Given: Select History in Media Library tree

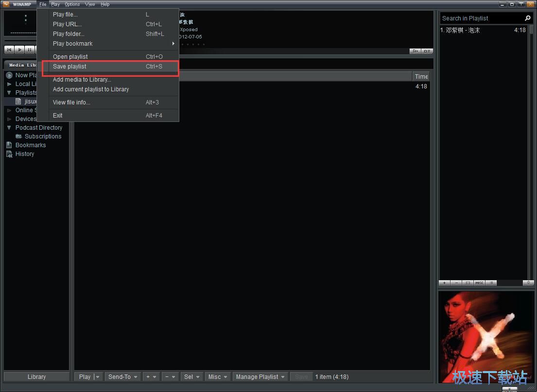Looking at the screenshot, I should [25, 154].
